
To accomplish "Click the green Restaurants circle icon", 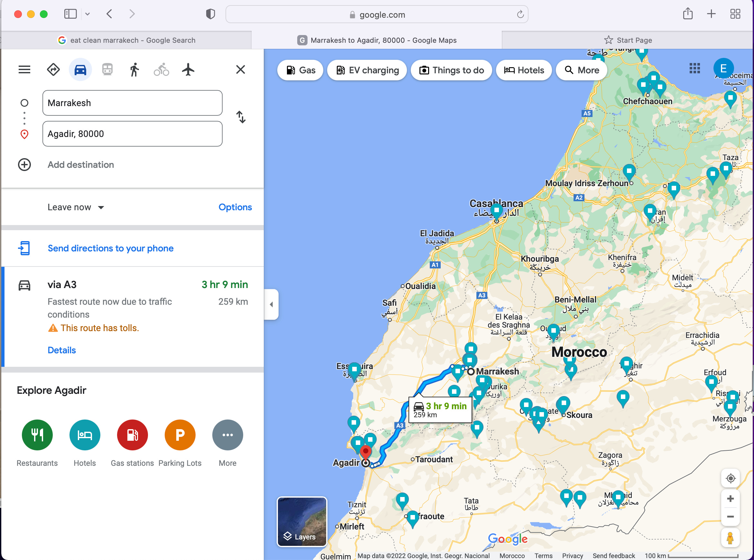I will tap(37, 435).
